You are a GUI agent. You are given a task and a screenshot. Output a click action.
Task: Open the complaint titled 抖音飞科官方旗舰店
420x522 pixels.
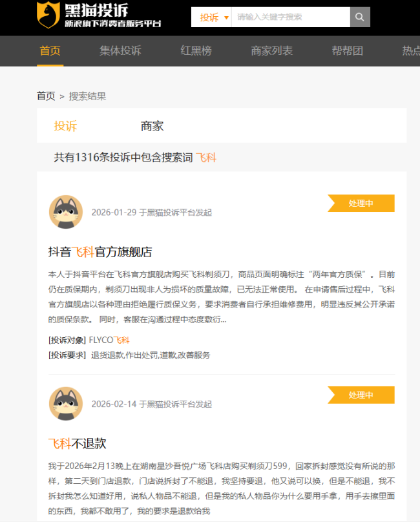[x=100, y=252]
